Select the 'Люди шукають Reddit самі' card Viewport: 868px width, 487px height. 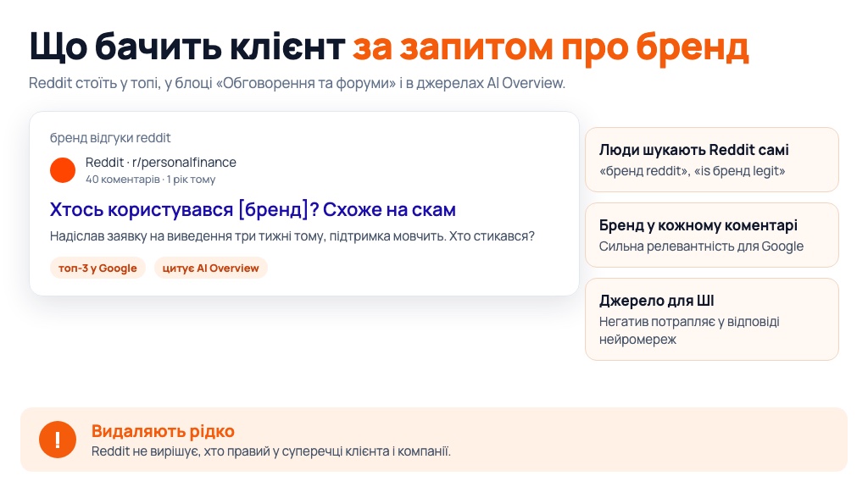[712, 159]
